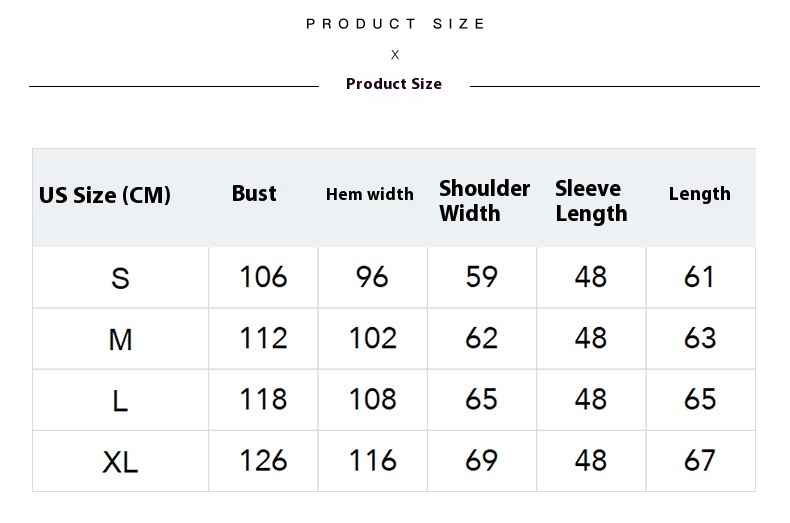790x523 pixels.
Task: Click the small X below the title
Action: pyautogui.click(x=395, y=55)
